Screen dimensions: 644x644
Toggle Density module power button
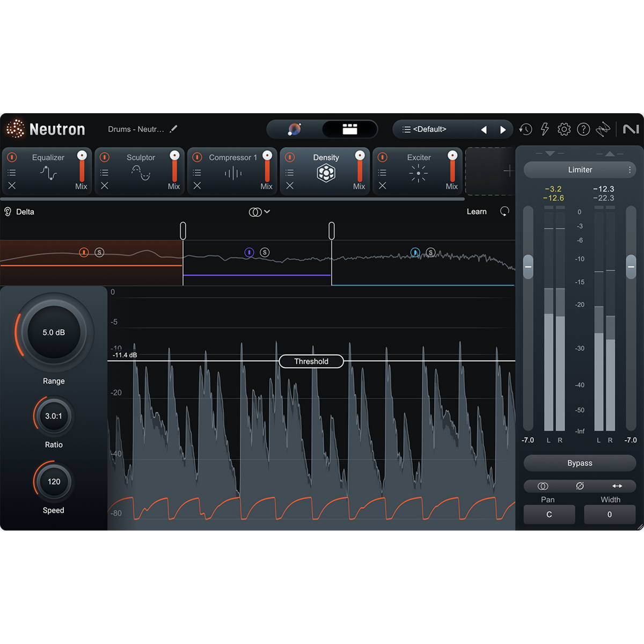(290, 157)
